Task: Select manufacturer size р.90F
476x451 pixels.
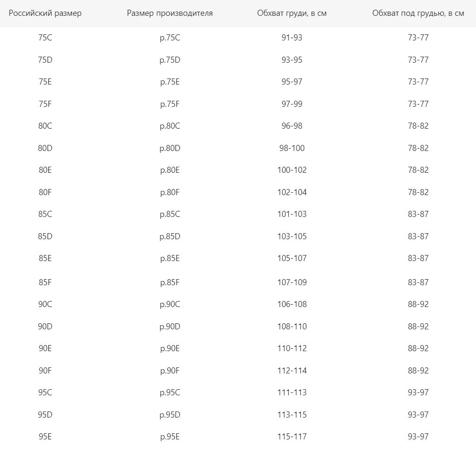Action: tap(170, 371)
